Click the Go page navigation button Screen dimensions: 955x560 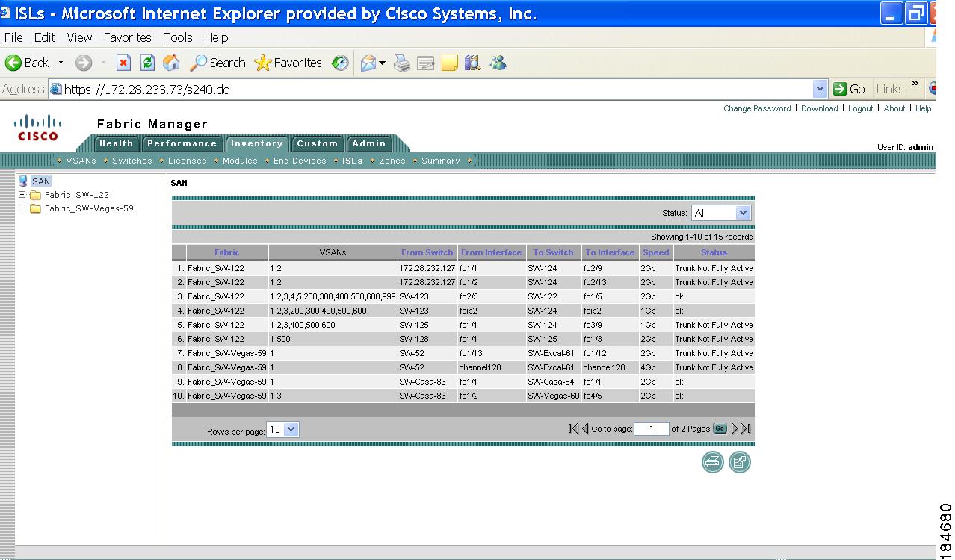tap(719, 429)
